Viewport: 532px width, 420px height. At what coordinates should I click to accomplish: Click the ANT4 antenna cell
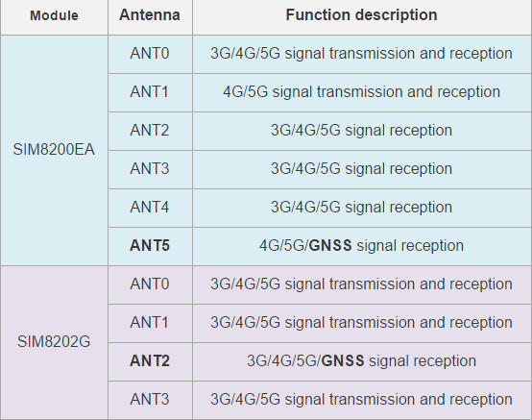pyautogui.click(x=150, y=208)
